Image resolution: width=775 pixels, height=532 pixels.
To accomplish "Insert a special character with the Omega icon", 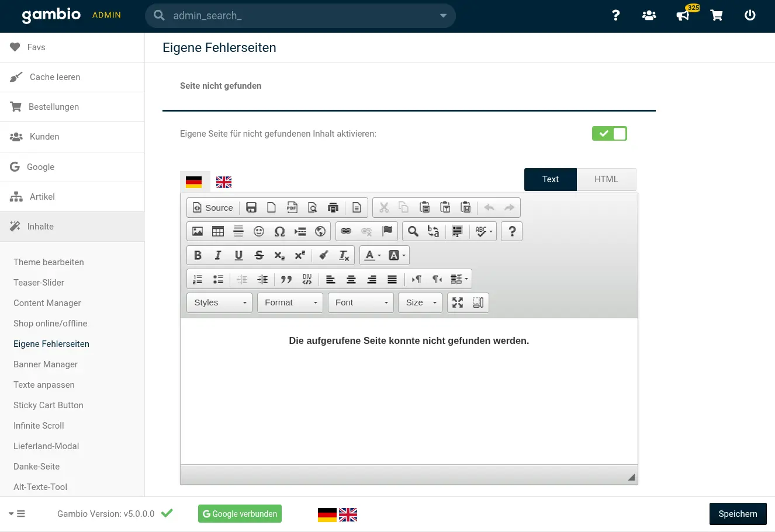I will click(279, 231).
